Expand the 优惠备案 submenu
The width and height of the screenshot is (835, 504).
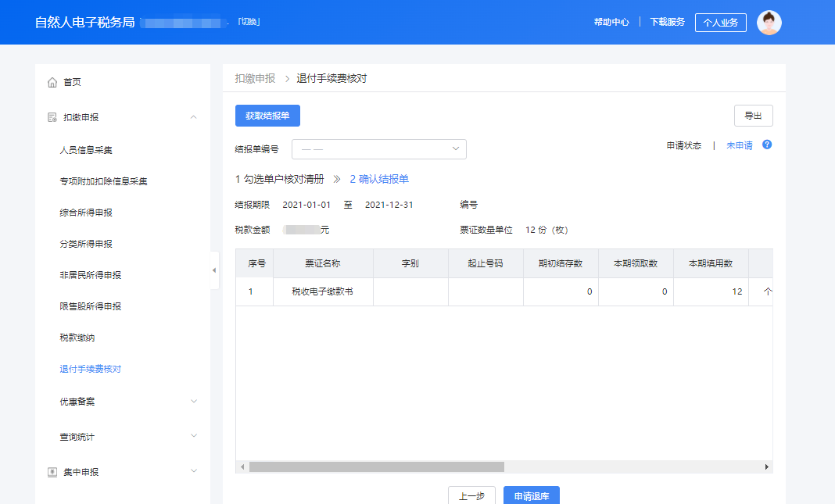click(194, 402)
